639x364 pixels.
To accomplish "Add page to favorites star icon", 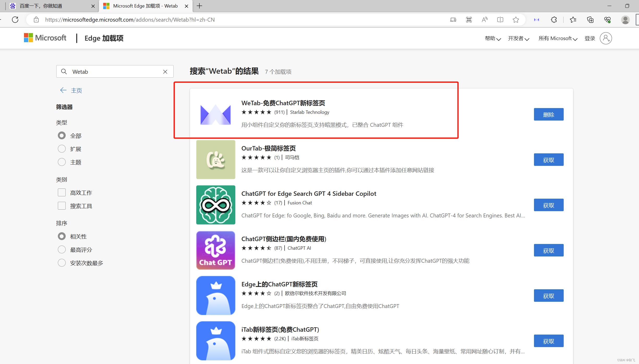I will pyautogui.click(x=516, y=20).
